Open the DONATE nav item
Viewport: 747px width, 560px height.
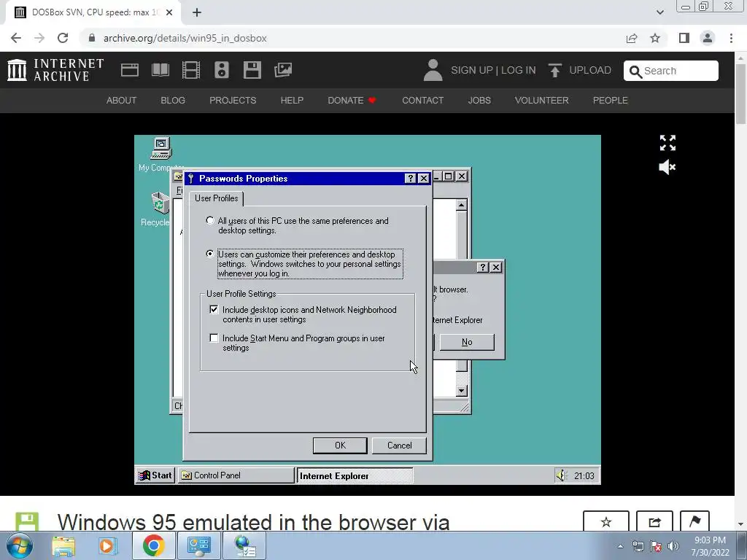[x=352, y=101]
